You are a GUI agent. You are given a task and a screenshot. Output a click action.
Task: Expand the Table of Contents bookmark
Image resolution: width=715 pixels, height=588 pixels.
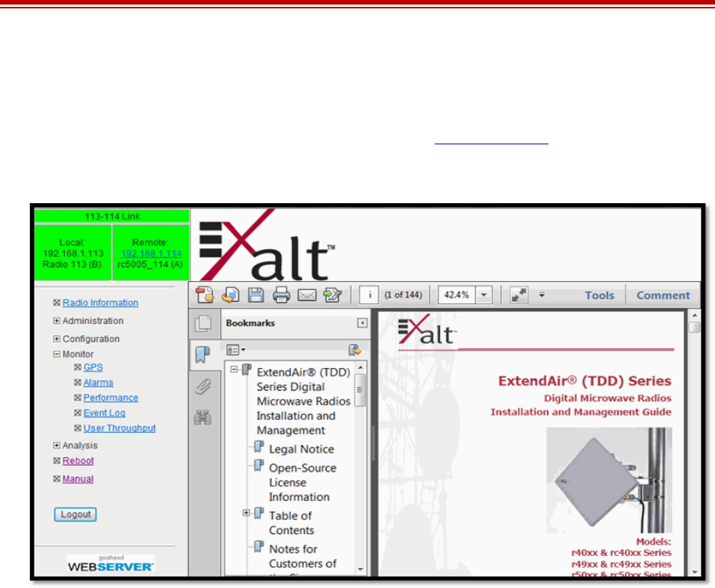pyautogui.click(x=246, y=513)
